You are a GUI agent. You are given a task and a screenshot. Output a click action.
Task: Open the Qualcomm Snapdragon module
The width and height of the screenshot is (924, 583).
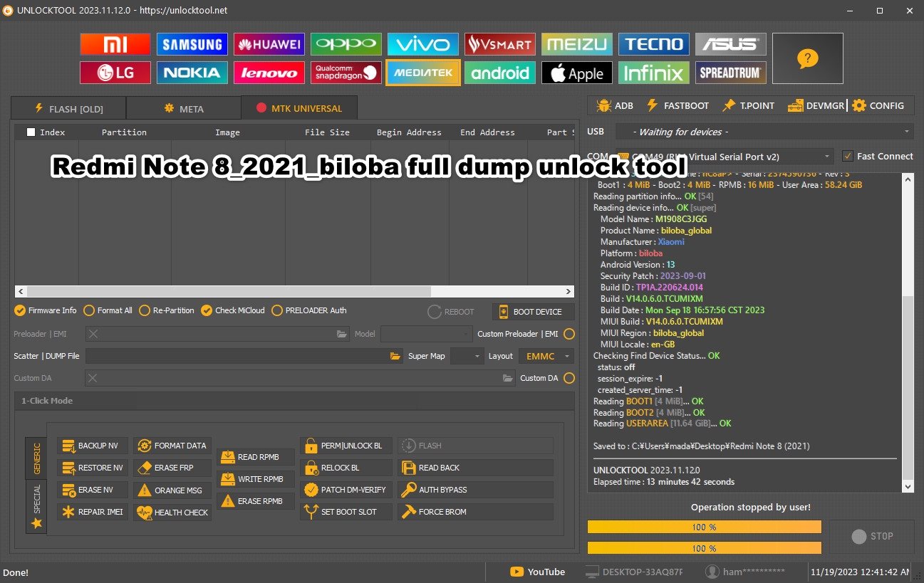click(346, 73)
